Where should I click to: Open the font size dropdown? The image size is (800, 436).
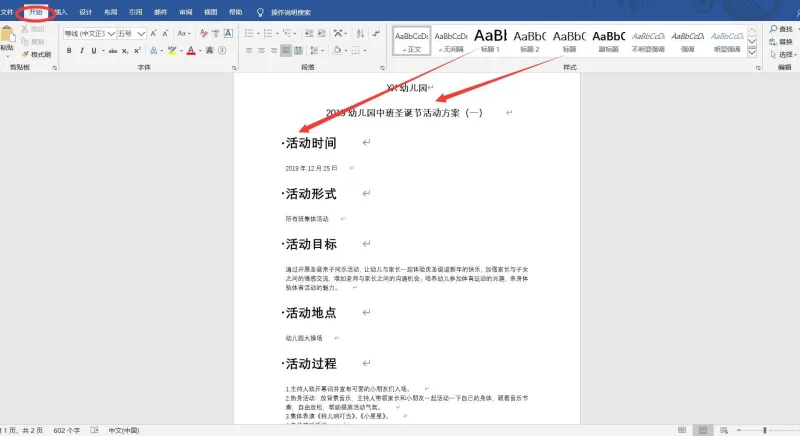[141, 34]
